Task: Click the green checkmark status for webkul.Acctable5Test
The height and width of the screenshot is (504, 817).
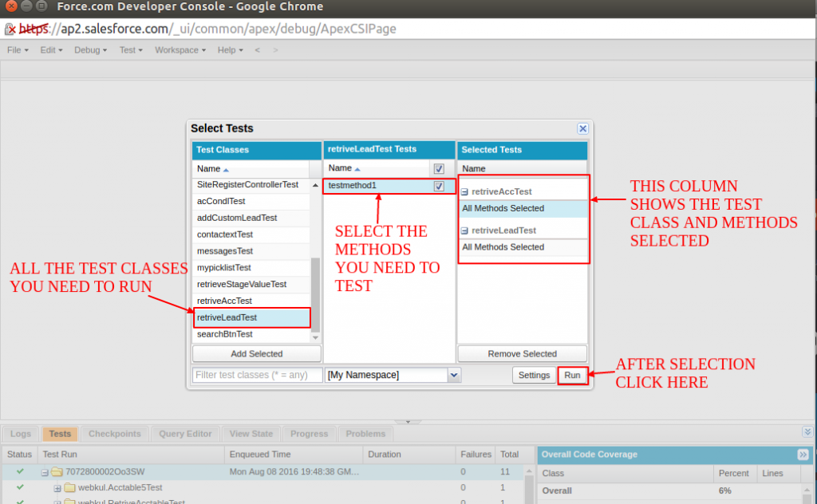Action: pyautogui.click(x=20, y=487)
